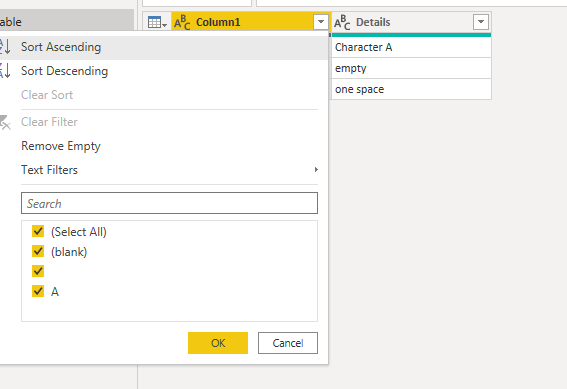Select the Column1 column header

251,22
